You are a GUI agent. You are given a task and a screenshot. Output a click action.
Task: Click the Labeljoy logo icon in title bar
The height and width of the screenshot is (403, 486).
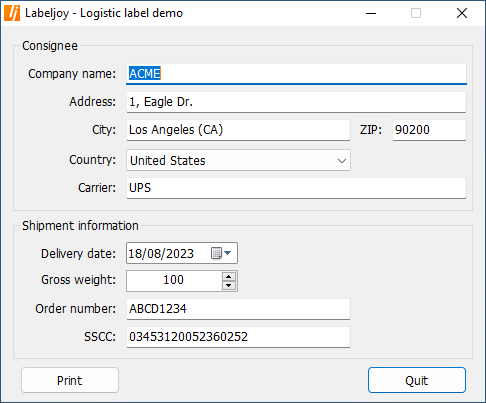click(12, 13)
